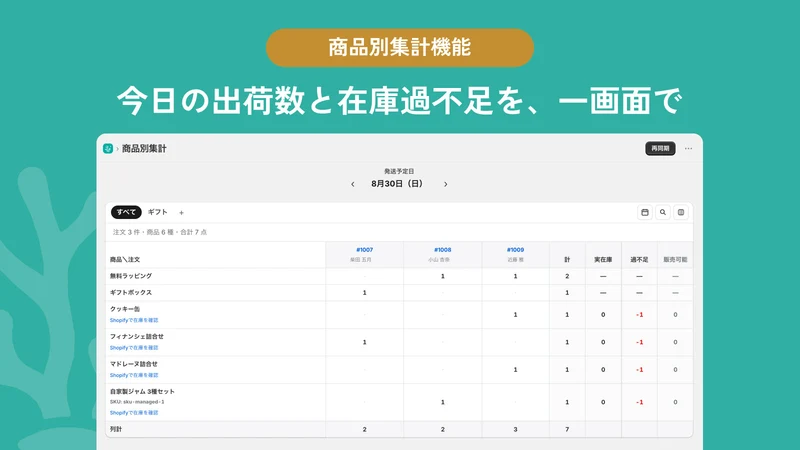Click the 商品別集計 breadcrumb title
Screen dimensions: 800x450
click(x=144, y=148)
